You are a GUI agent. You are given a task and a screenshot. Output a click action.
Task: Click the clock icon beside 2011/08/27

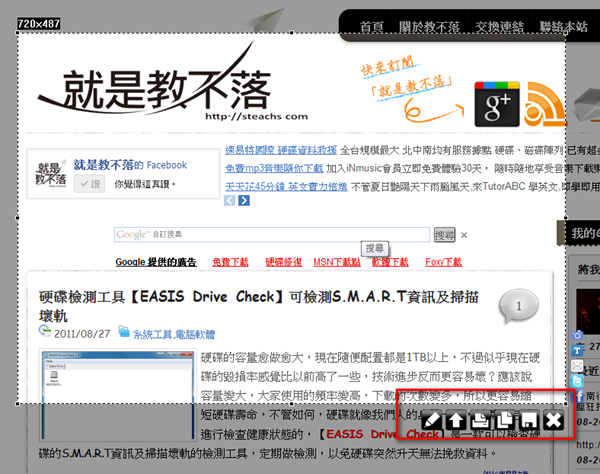point(45,331)
